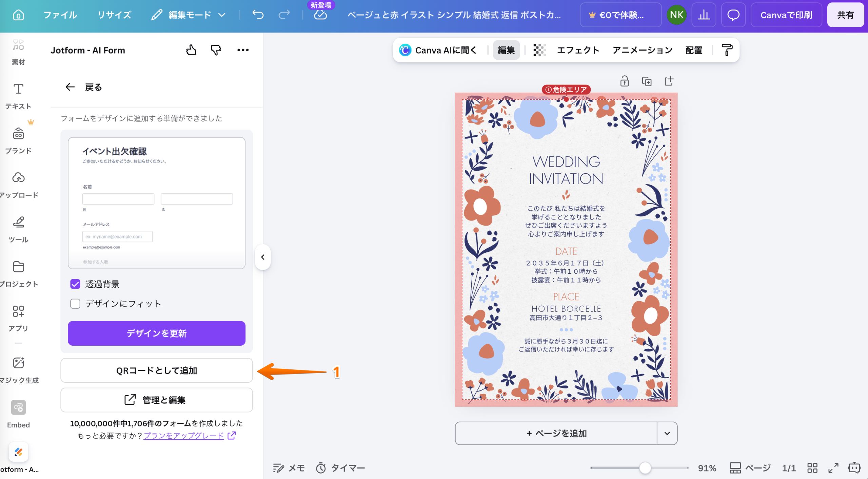Viewport: 868px width, 479px height.
Task: Open the ファイル menu
Action: pyautogui.click(x=60, y=15)
